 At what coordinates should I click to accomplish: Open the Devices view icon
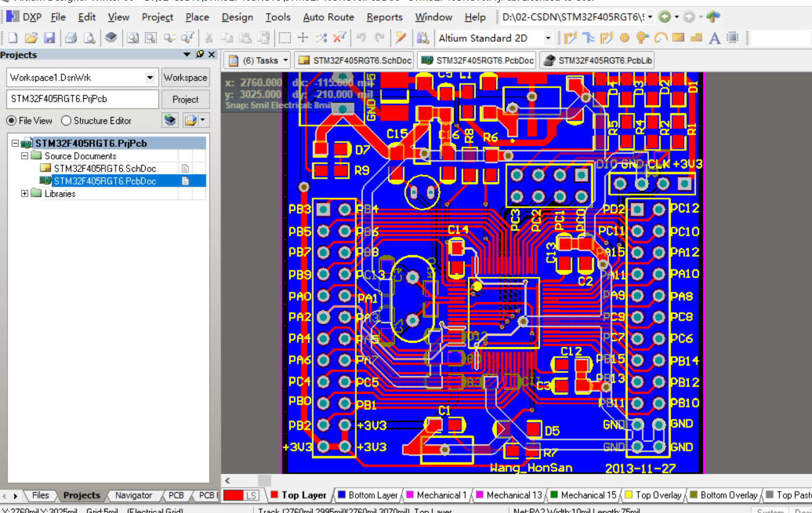(x=111, y=38)
